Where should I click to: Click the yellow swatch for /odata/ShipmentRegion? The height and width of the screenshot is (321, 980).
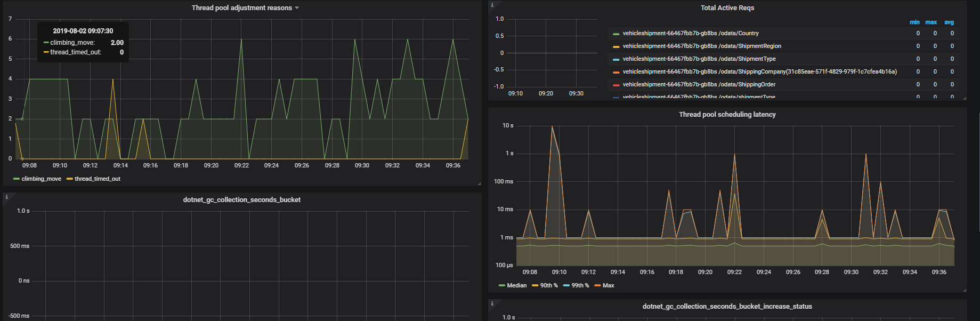click(616, 46)
